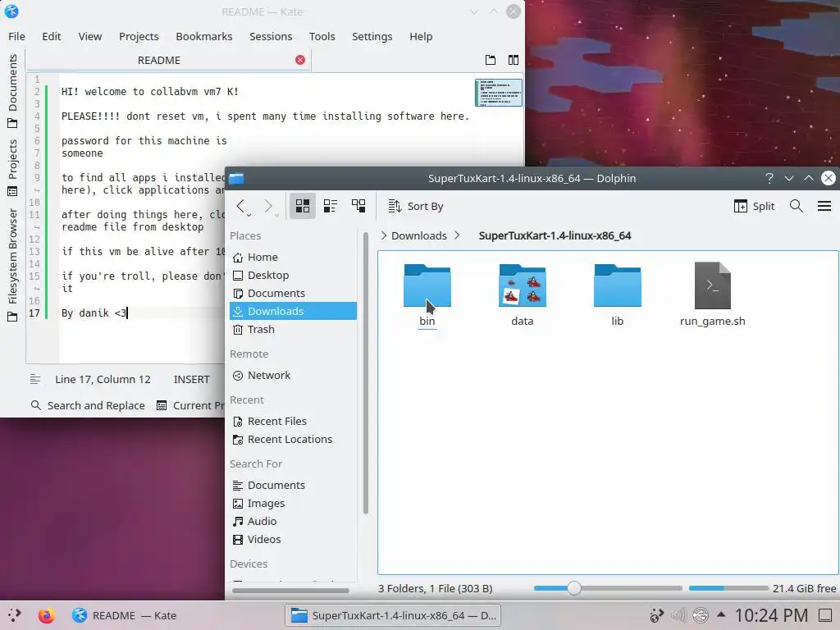Click the Dolphin help question mark button
This screenshot has height=630, width=840.
(769, 178)
